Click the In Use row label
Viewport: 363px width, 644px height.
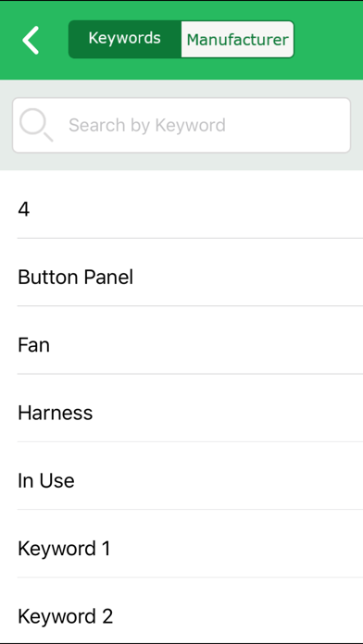coord(46,480)
